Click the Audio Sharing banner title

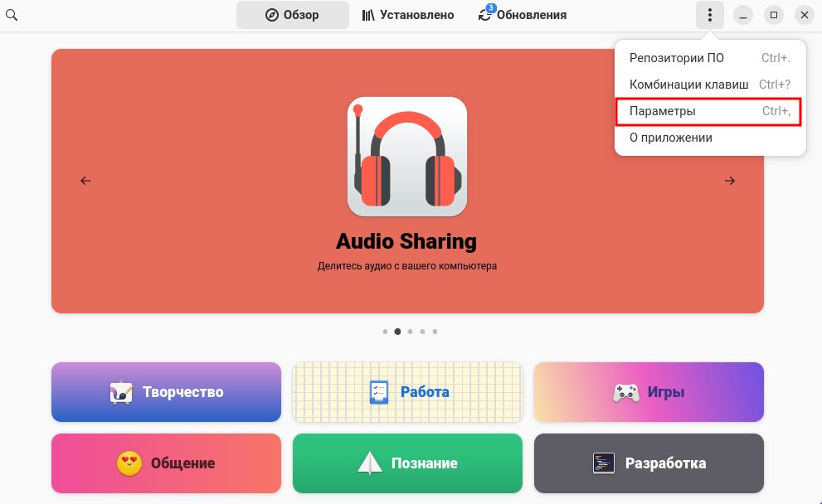[x=406, y=241]
